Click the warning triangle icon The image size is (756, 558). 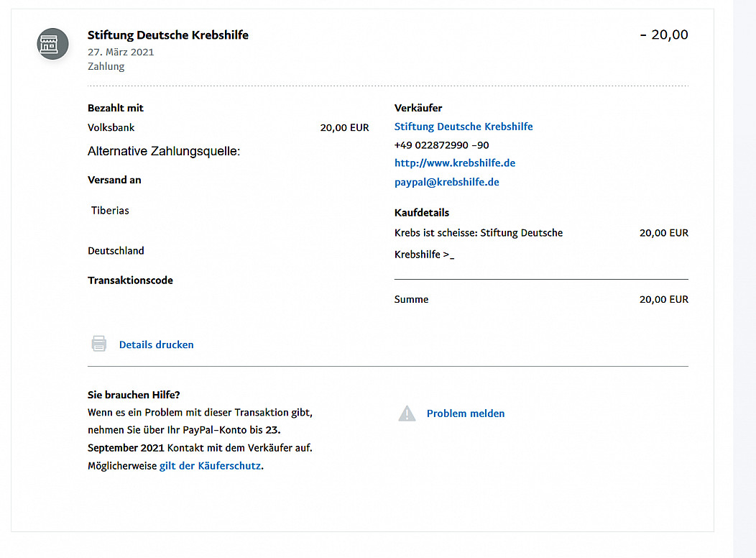tap(407, 413)
